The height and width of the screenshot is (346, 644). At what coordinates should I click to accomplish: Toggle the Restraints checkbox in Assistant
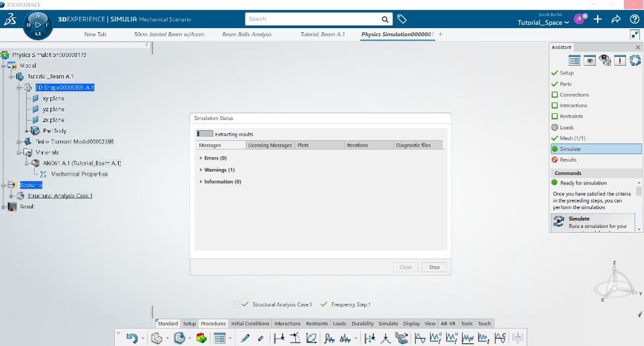[555, 116]
